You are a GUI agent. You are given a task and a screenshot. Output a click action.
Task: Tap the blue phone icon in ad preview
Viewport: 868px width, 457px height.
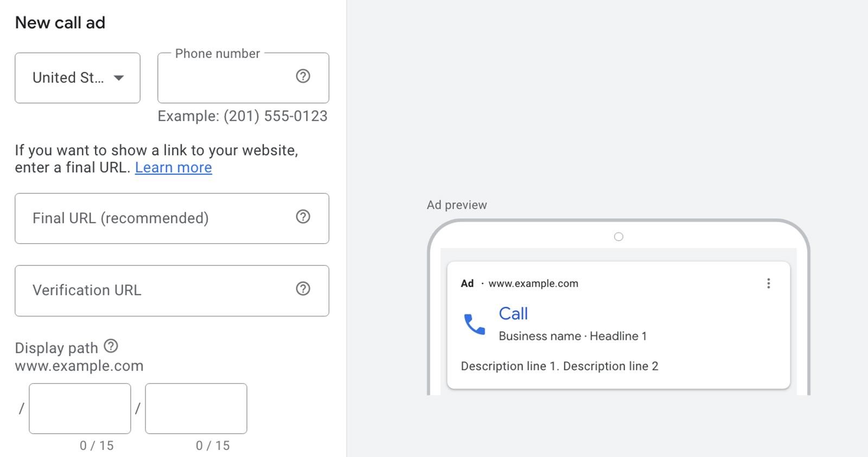(475, 325)
